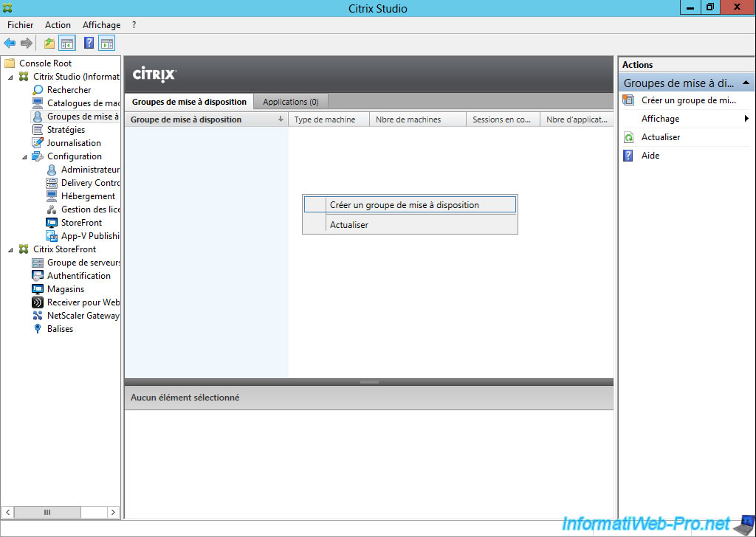756x537 pixels.
Task: Click the Delivery Controllers icon
Action: (52, 183)
